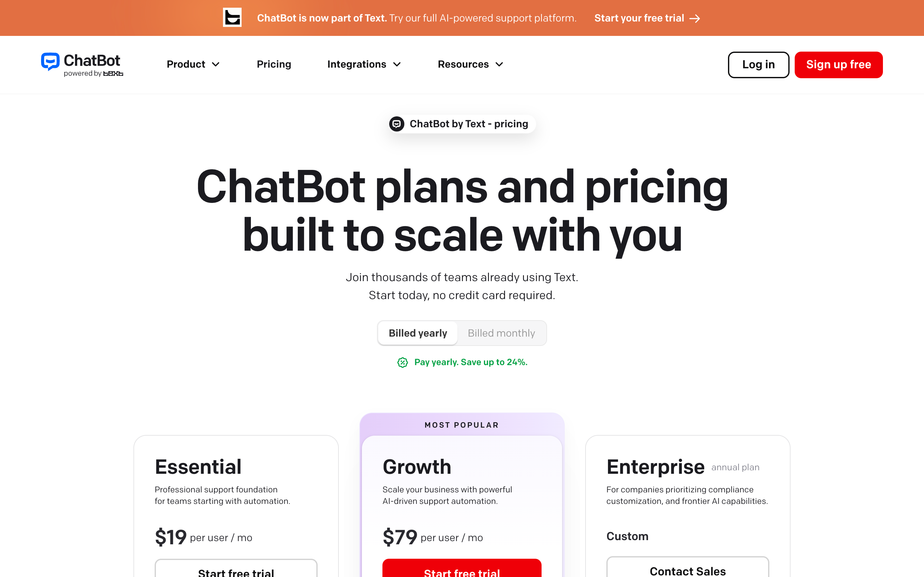
Task: Click the Log in button
Action: (758, 64)
